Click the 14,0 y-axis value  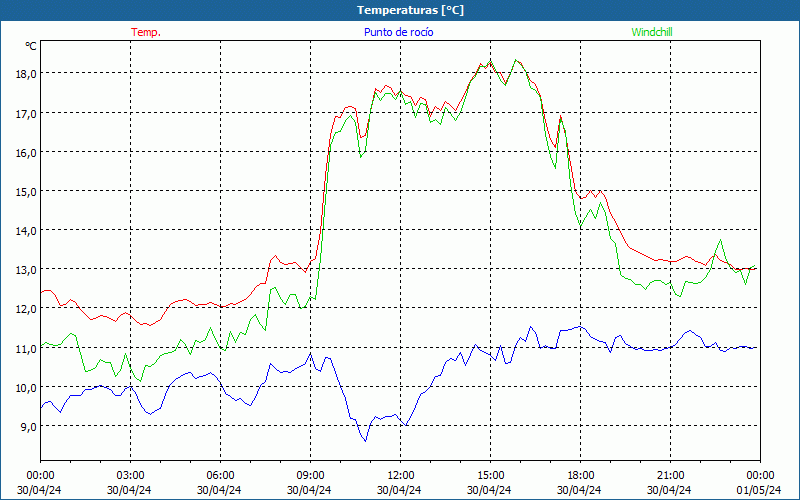pos(27,231)
